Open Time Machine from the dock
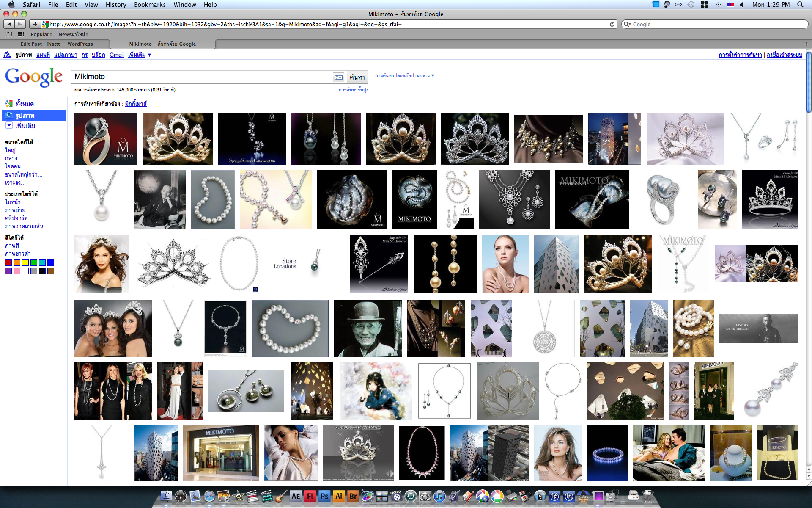 pos(411,496)
